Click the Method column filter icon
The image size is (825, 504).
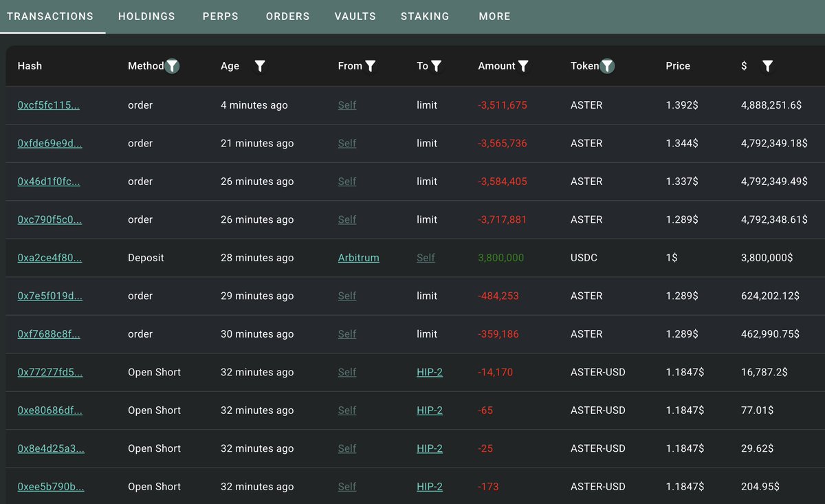tap(173, 66)
